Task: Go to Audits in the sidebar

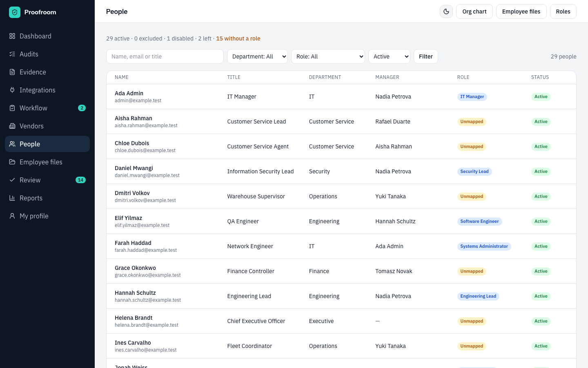Action: click(47, 54)
